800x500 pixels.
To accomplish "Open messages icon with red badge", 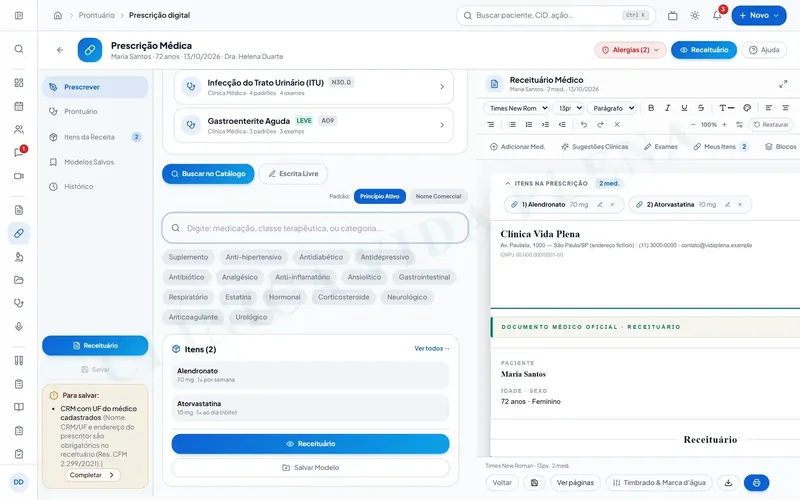I will (19, 152).
